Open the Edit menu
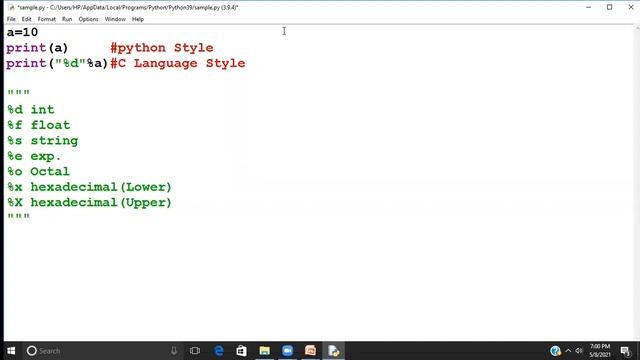This screenshot has width=640, height=360. 27,19
